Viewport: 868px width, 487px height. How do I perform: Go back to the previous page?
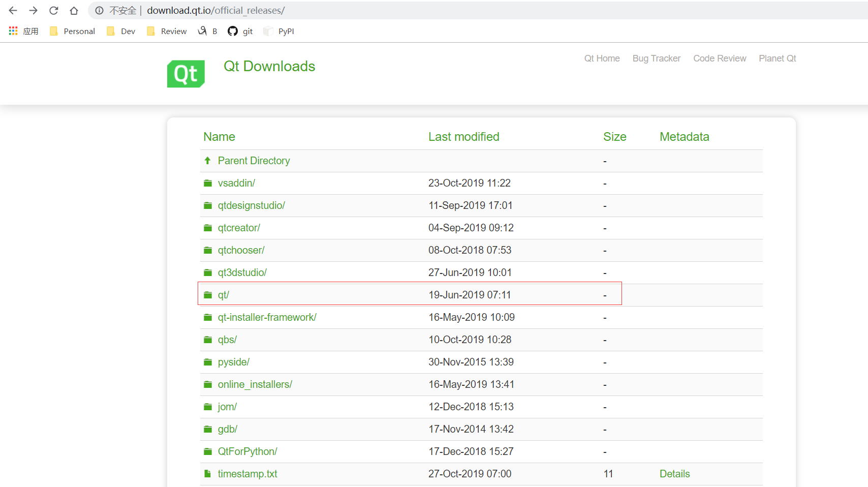coord(12,10)
